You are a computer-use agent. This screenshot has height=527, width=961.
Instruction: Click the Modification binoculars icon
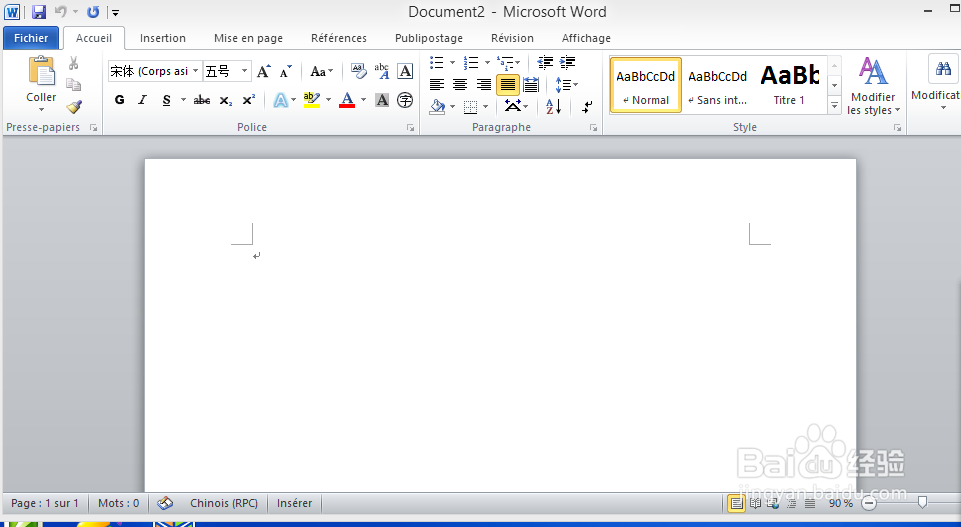point(943,69)
